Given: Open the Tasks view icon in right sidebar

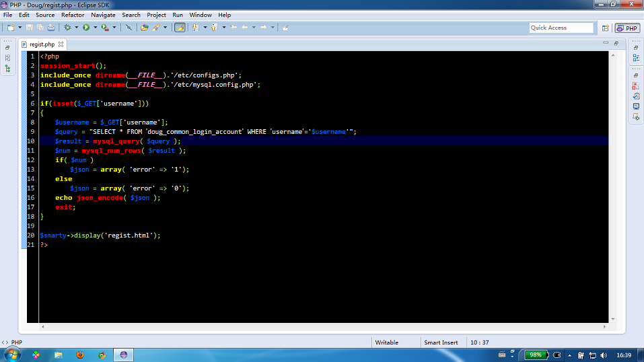Looking at the screenshot, I should click(x=636, y=96).
